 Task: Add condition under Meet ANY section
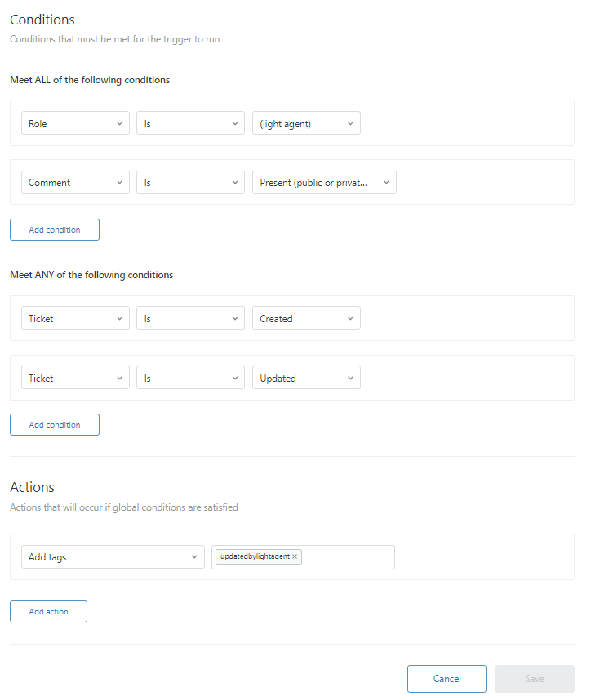coord(55,425)
